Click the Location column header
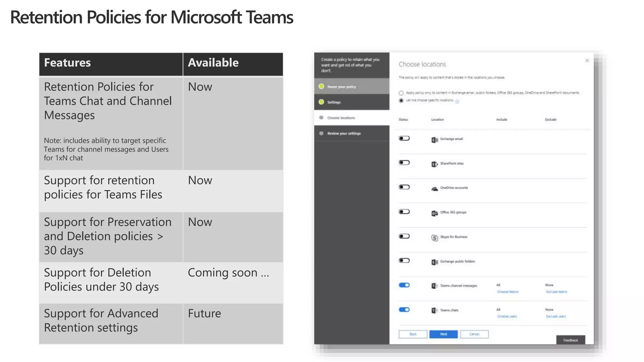The height and width of the screenshot is (362, 644). click(437, 119)
